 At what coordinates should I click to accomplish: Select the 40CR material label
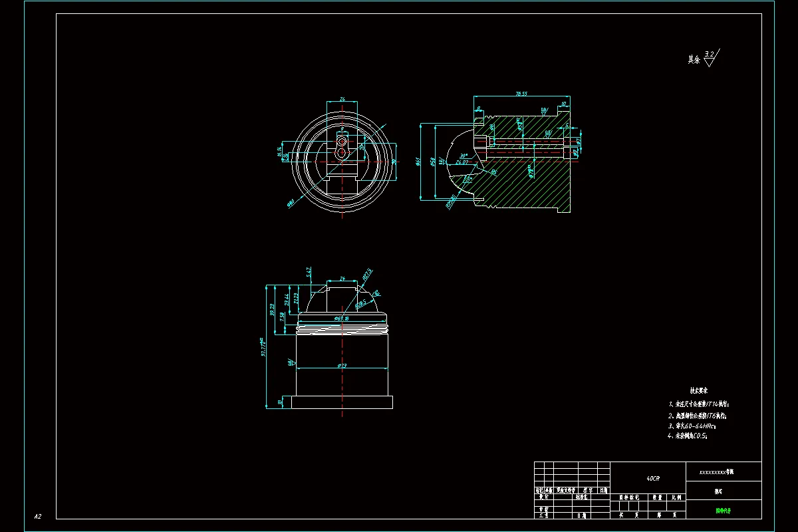pos(654,478)
